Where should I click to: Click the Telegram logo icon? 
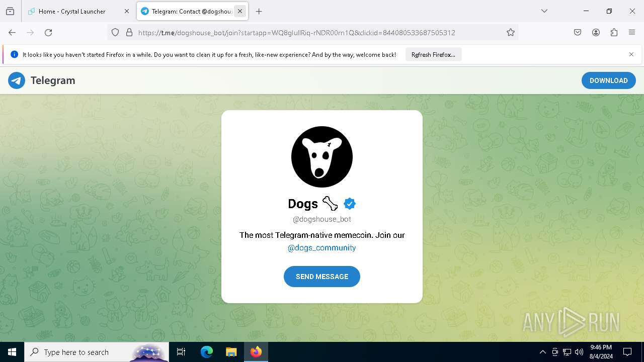coord(17,80)
